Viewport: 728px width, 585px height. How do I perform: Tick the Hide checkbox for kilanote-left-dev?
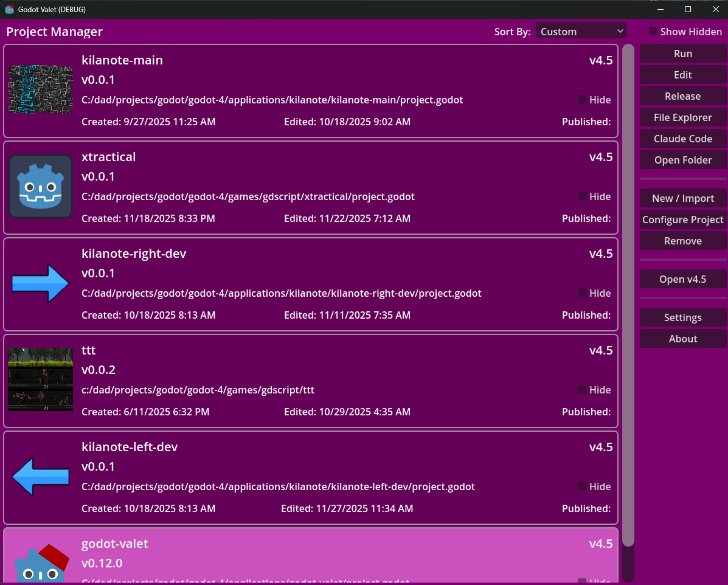582,486
